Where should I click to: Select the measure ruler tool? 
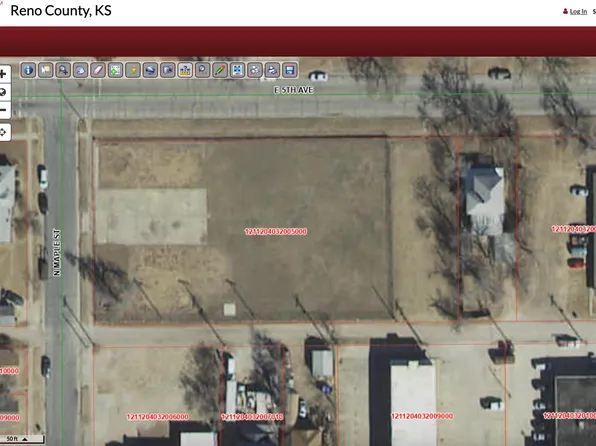pyautogui.click(x=185, y=70)
